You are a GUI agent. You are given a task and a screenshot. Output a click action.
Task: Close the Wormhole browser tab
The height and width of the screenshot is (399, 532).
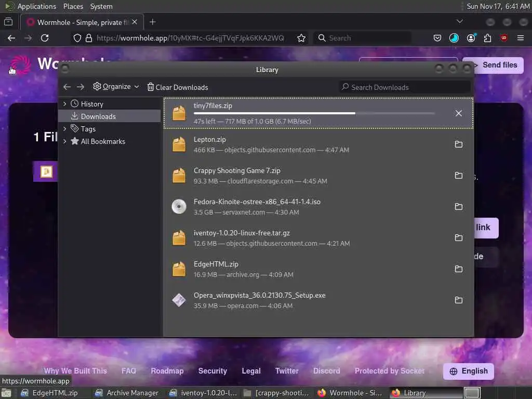[x=135, y=22]
